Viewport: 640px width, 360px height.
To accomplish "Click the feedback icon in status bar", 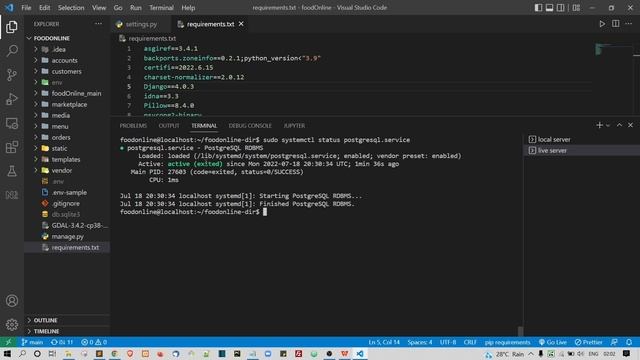I will tap(614, 342).
